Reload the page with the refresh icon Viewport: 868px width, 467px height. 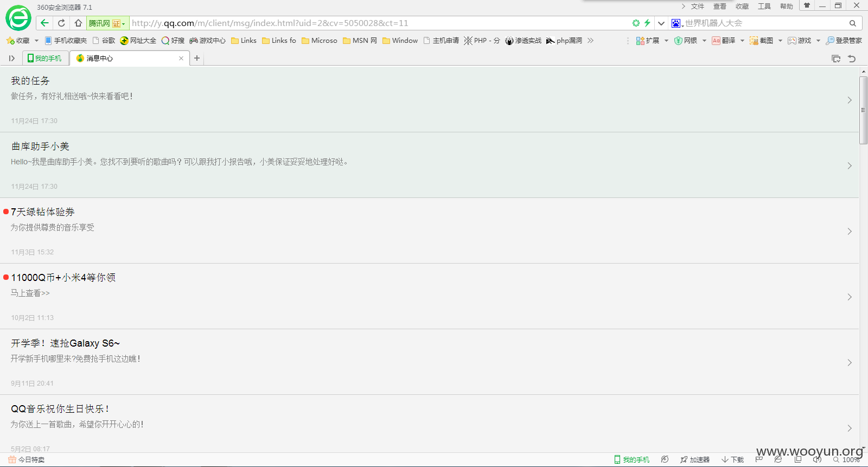point(61,23)
